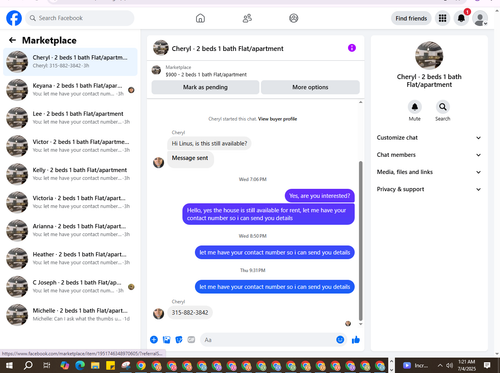
Task: Attach a file using the image icon
Action: pos(166,340)
